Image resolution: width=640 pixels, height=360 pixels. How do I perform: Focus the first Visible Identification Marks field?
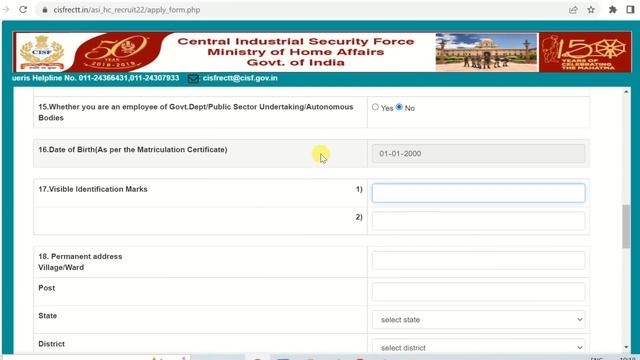pyautogui.click(x=478, y=193)
